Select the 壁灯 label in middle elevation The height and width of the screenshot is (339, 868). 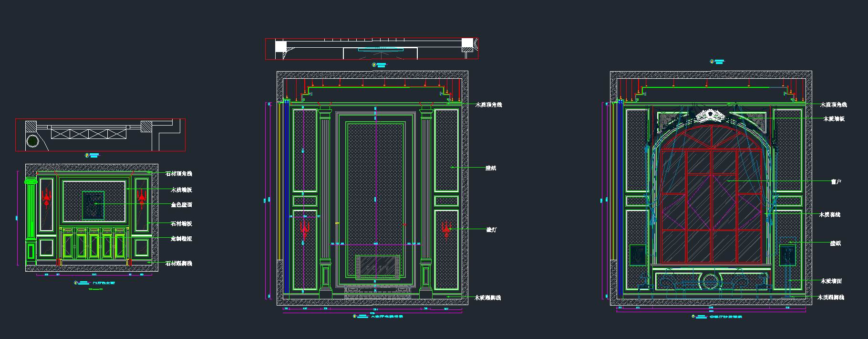(491, 230)
